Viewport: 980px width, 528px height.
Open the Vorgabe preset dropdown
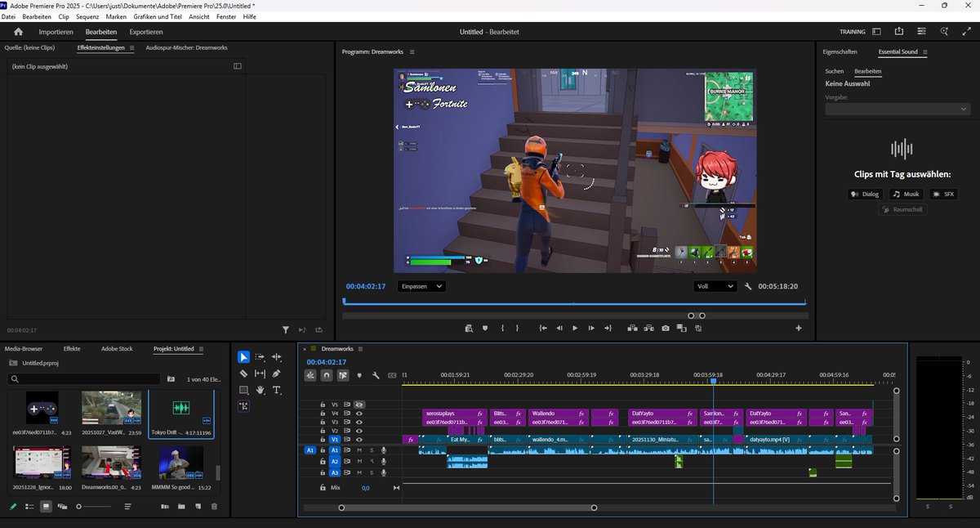pos(898,109)
